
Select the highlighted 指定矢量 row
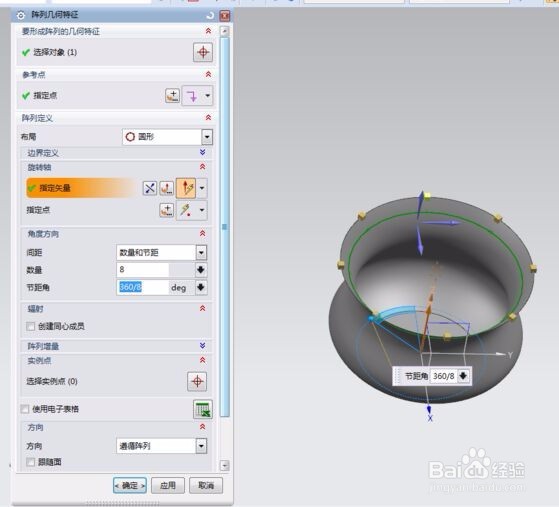(81, 188)
